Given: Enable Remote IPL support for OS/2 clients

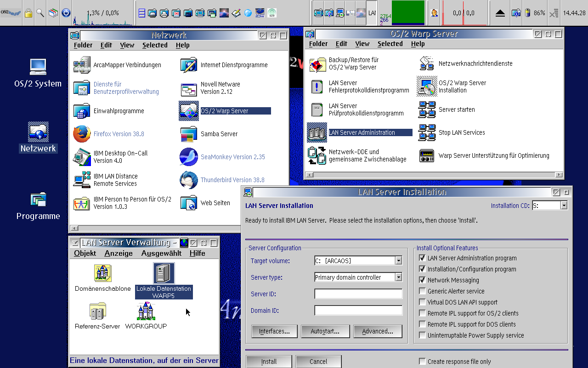Looking at the screenshot, I should (422, 313).
